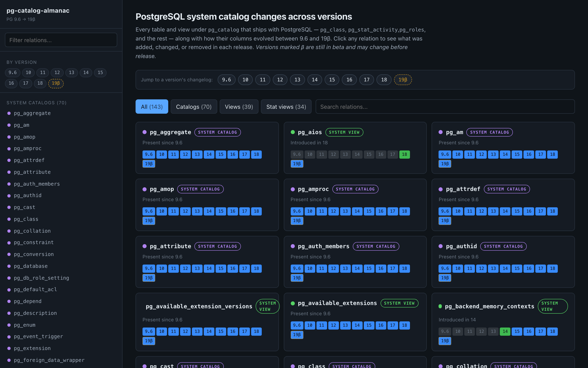
Task: Switch to the All (143) tab
Action: [152, 107]
